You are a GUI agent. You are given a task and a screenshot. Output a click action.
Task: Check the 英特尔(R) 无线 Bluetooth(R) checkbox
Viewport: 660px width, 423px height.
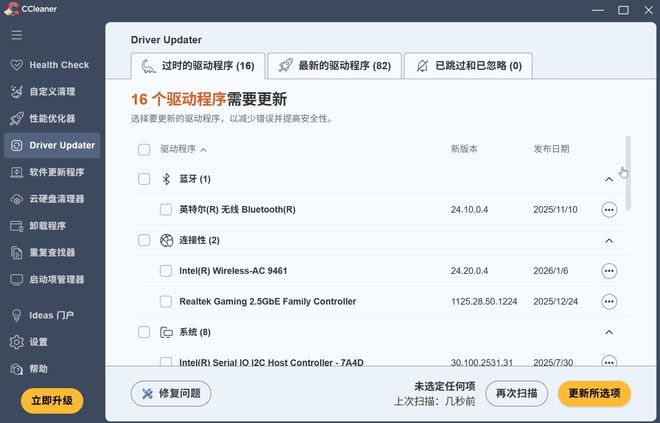166,210
